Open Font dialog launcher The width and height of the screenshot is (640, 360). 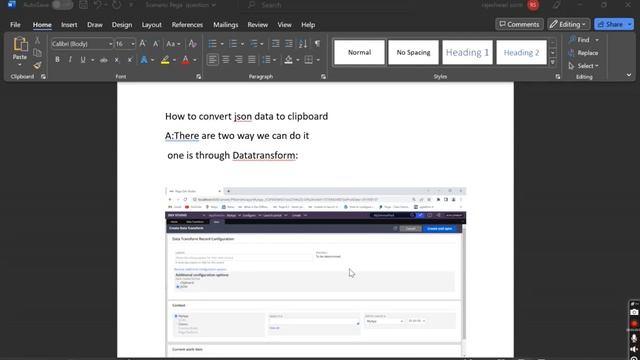pos(199,76)
